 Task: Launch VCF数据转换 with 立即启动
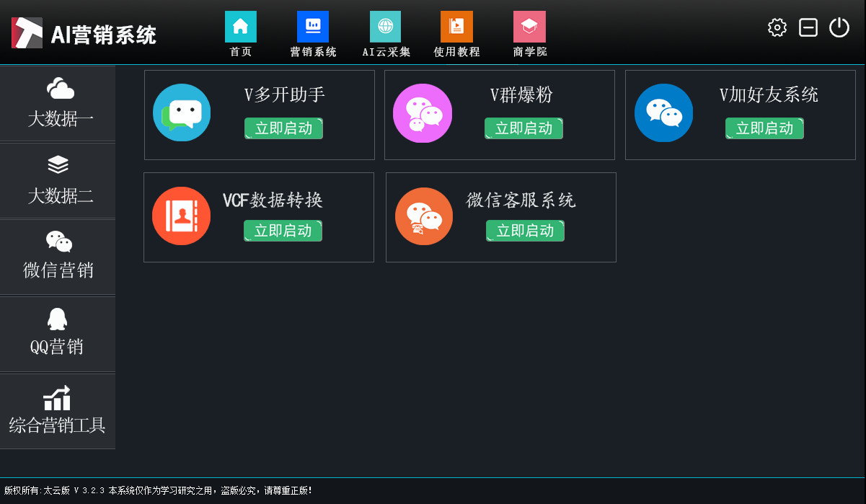click(x=283, y=231)
